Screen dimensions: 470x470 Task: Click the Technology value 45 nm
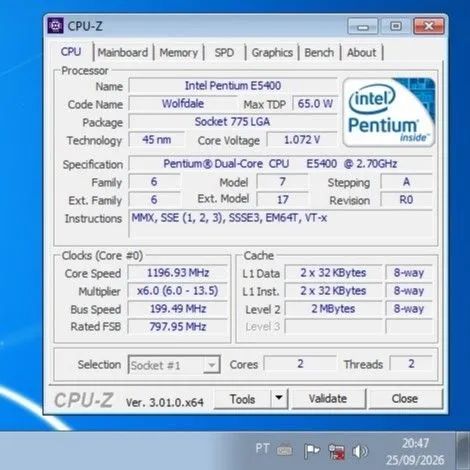[157, 140]
